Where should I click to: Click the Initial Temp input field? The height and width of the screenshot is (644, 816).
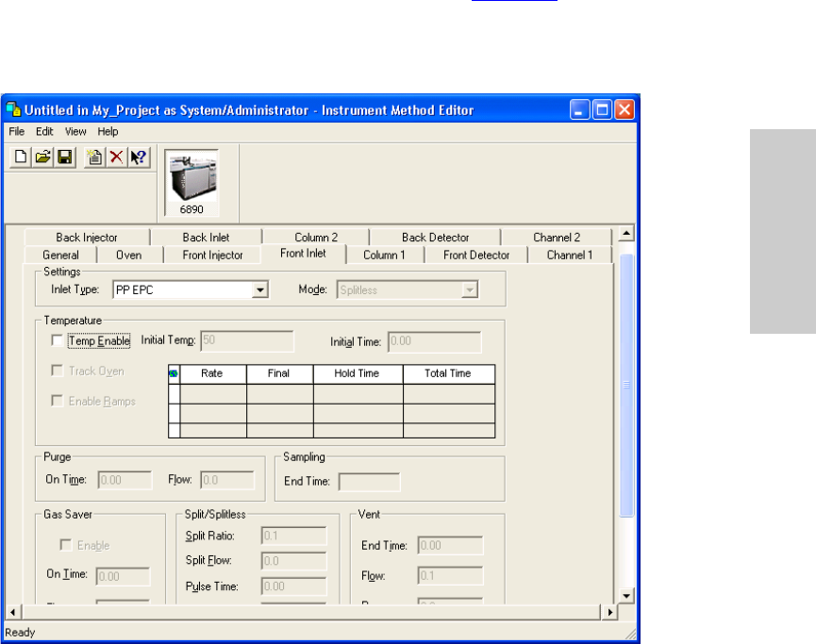247,340
